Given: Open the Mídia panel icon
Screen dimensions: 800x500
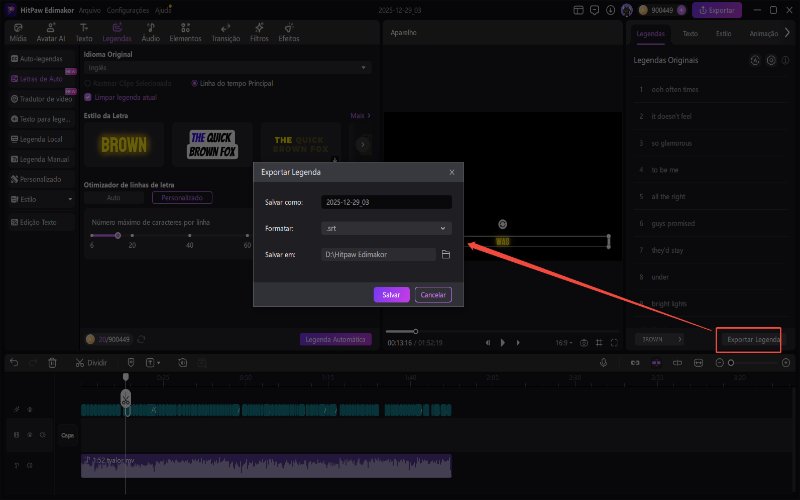Looking at the screenshot, I should [19, 30].
